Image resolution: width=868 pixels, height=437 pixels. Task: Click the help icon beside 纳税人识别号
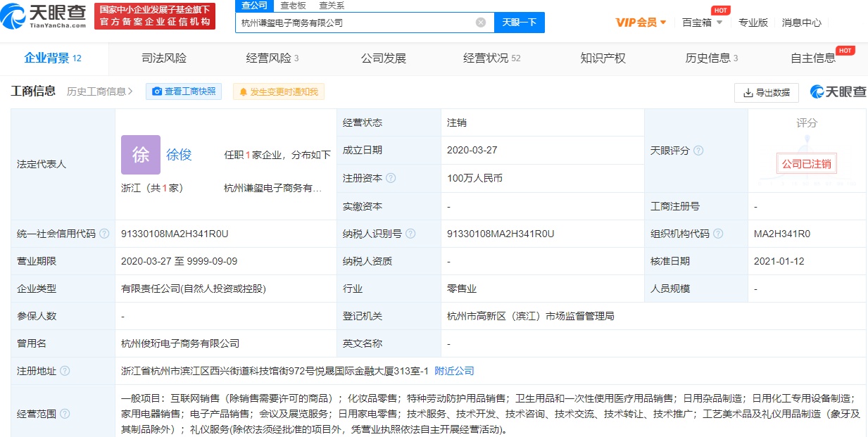tap(410, 234)
